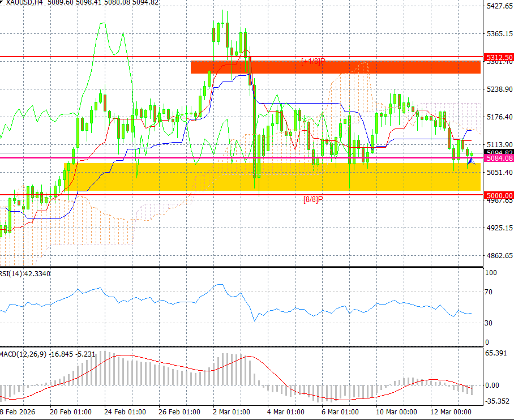Click the [8/8]P Murrey level label
This screenshot has height=420, width=514.
click(313, 199)
